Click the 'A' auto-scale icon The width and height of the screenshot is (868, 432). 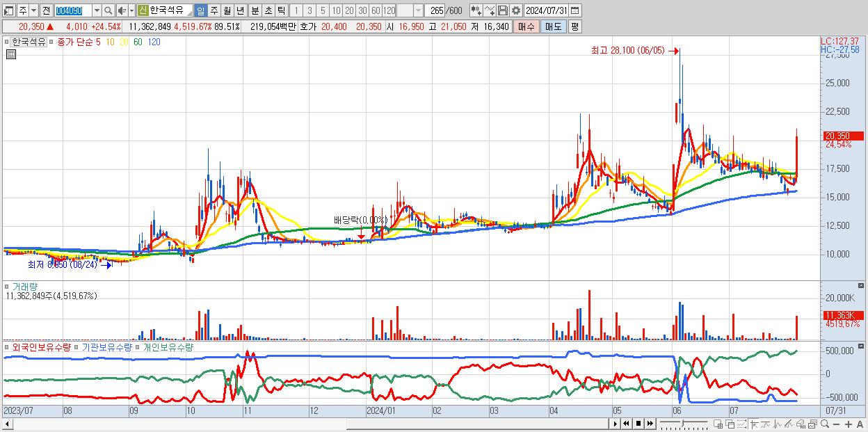[x=860, y=424]
